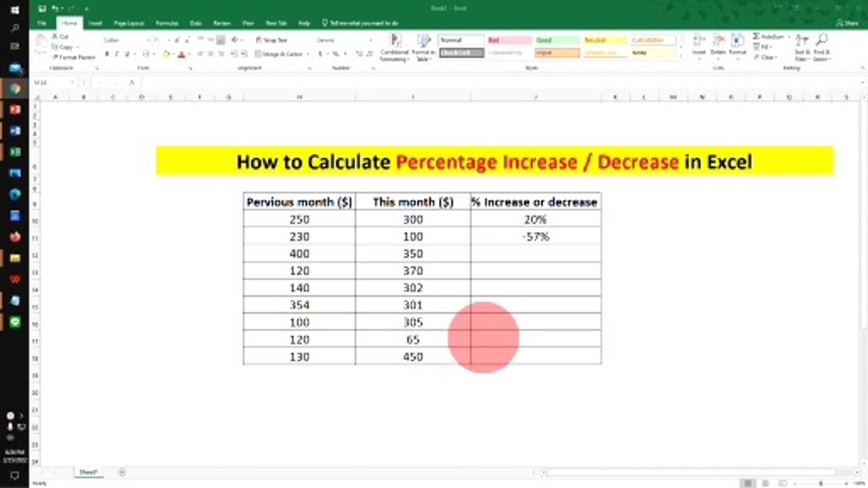Image resolution: width=868 pixels, height=488 pixels.
Task: Increase the indent
Action: [x=244, y=54]
